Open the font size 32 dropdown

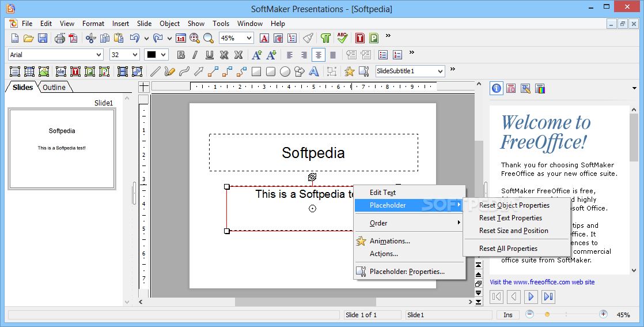pos(135,55)
